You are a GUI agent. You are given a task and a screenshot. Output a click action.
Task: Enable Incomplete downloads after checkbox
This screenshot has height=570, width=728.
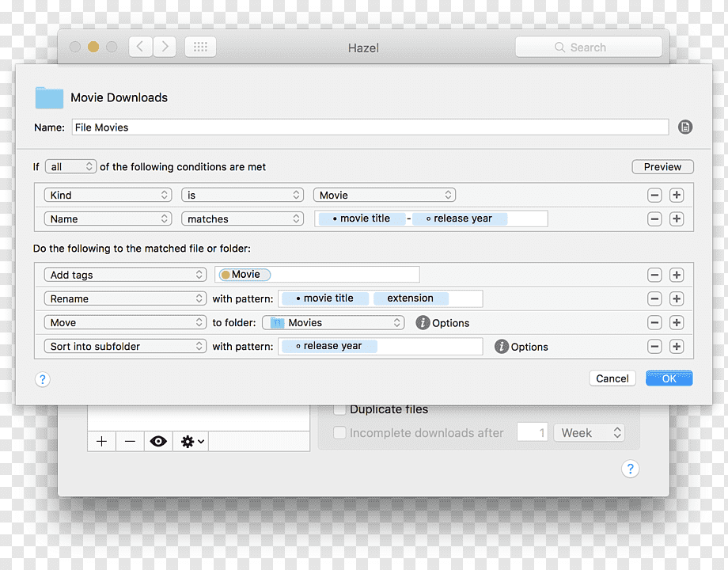pyautogui.click(x=339, y=433)
